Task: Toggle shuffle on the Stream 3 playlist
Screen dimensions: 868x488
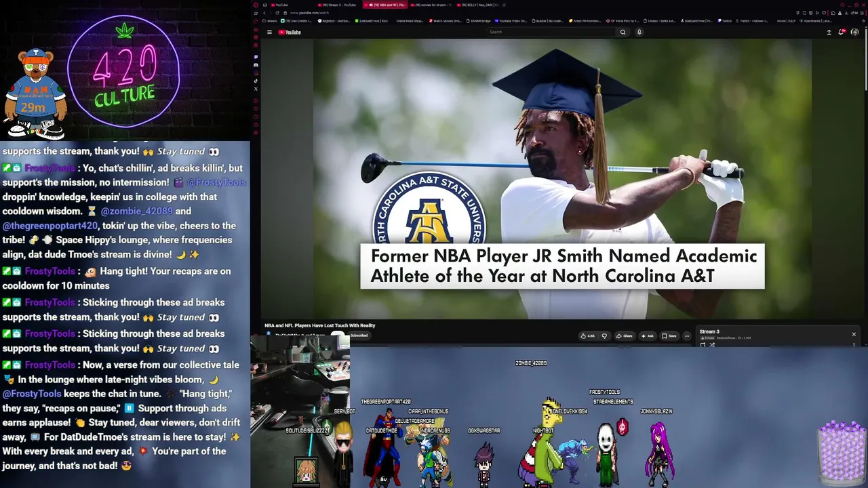Action: click(x=712, y=344)
